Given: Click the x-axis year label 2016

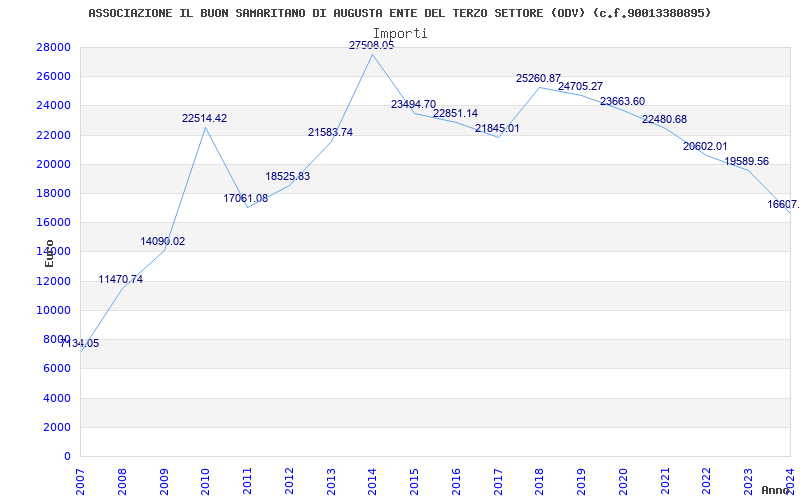Looking at the screenshot, I should (457, 482).
